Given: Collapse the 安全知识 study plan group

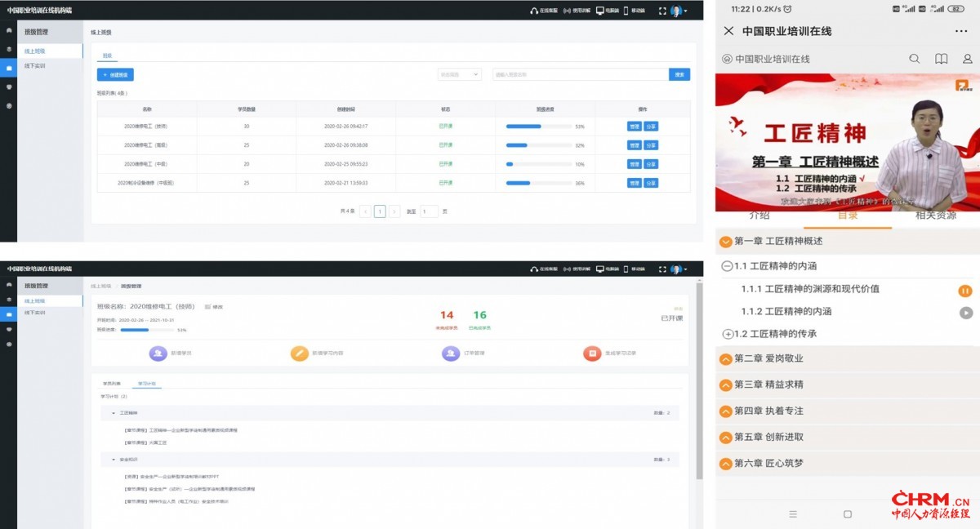Looking at the screenshot, I should click(113, 460).
